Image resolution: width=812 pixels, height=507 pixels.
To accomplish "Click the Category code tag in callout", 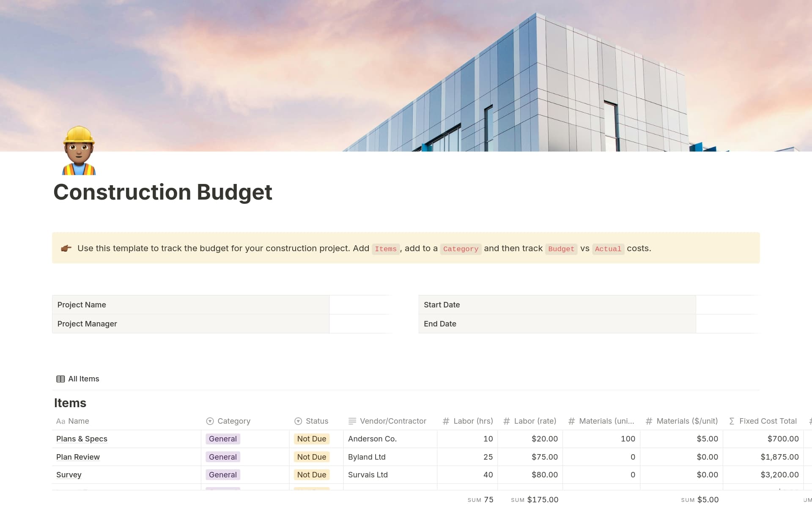I will pos(461,249).
